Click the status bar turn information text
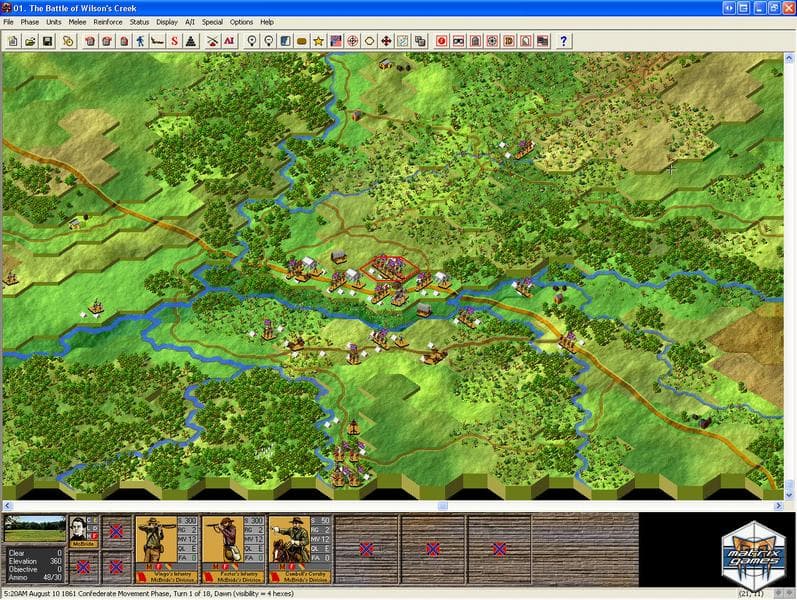The width and height of the screenshot is (797, 600). pyautogui.click(x=148, y=593)
